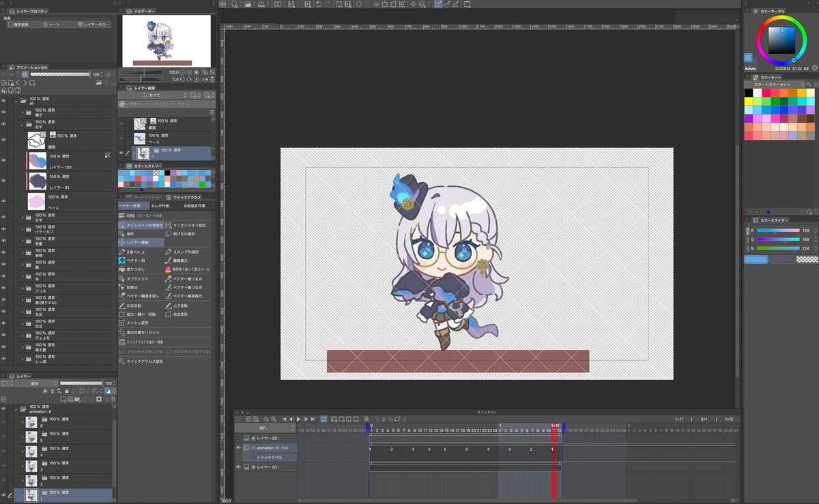
Task: Toggle visibility of レイヤー 103
Action: click(x=4, y=161)
